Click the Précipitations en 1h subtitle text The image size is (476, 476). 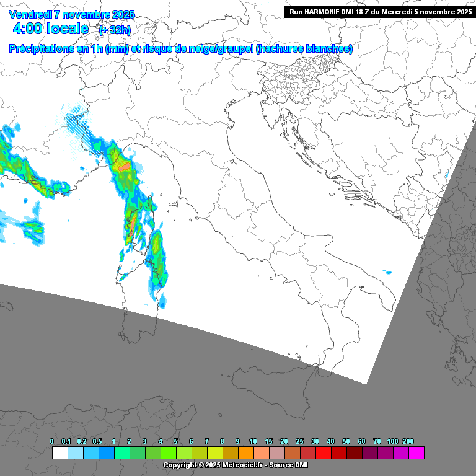[x=181, y=49]
